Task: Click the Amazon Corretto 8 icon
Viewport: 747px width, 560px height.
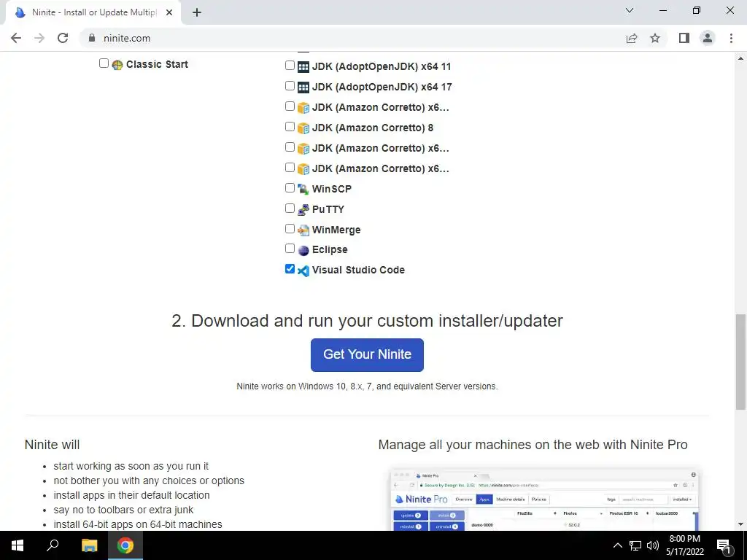Action: [x=303, y=128]
